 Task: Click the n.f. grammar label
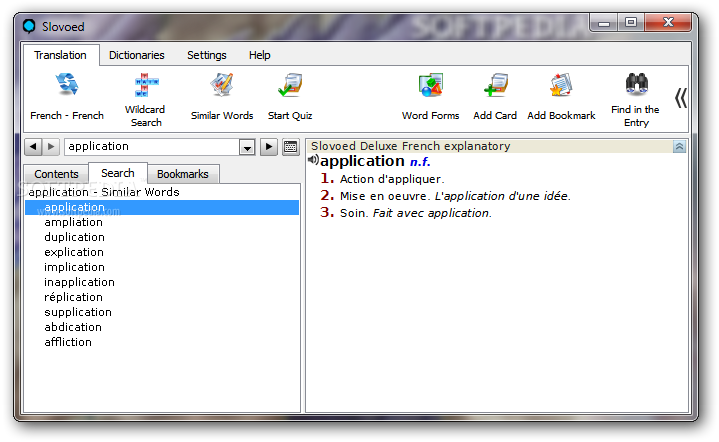pos(420,162)
